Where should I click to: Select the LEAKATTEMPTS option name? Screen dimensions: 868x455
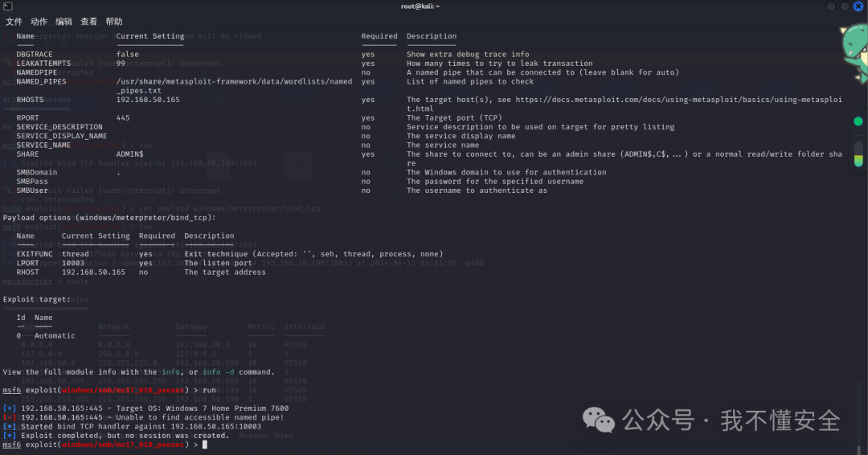43,63
